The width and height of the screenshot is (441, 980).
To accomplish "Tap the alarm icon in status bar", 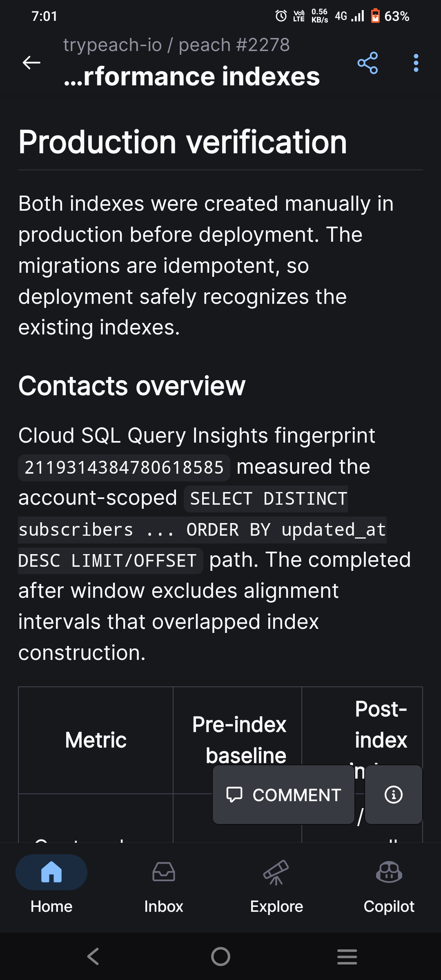I will (281, 16).
